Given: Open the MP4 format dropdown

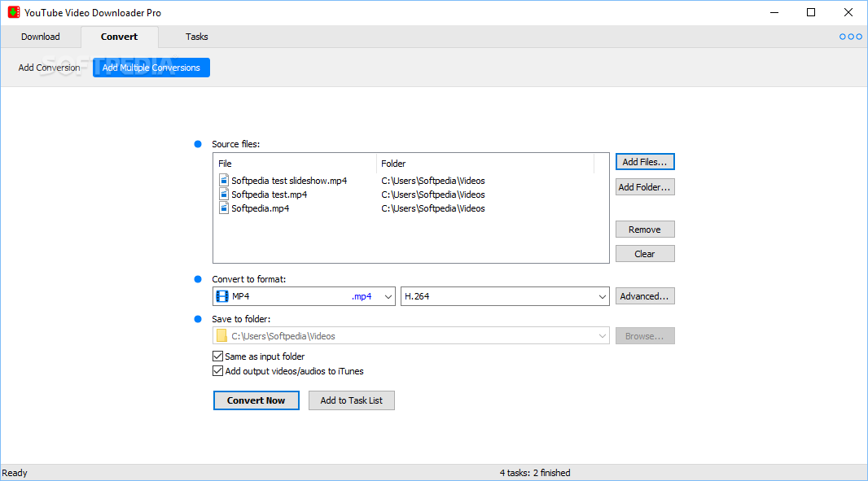Looking at the screenshot, I should pos(304,296).
